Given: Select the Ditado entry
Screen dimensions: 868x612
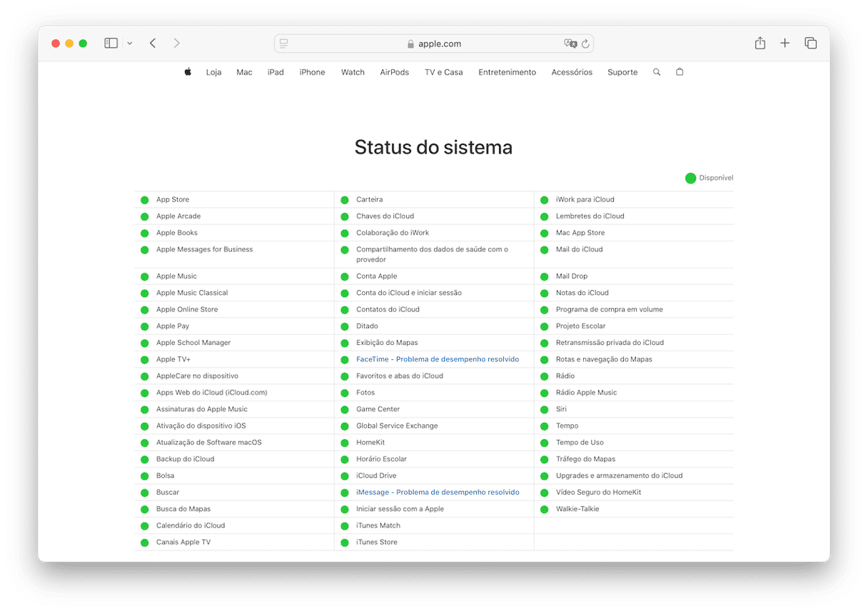Looking at the screenshot, I should tap(367, 326).
